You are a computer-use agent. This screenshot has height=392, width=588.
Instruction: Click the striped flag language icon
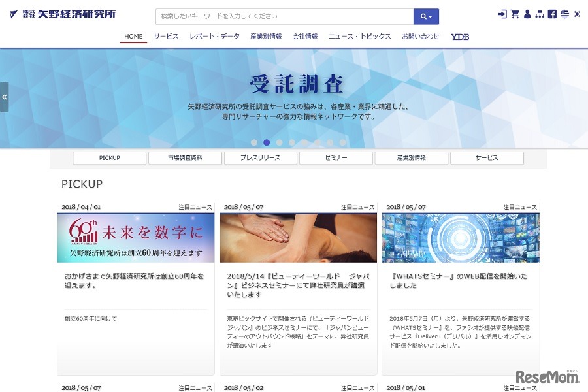click(x=564, y=14)
